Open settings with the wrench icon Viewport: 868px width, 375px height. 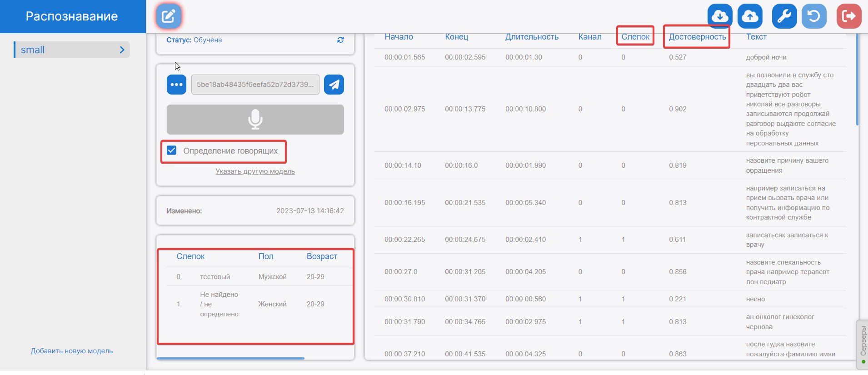point(784,16)
